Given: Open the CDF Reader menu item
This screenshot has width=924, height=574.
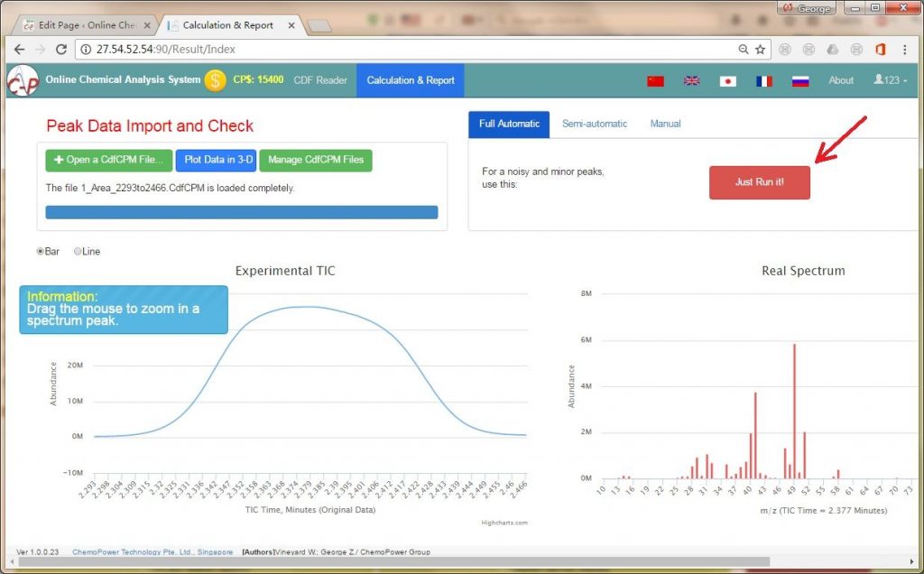Looking at the screenshot, I should [x=320, y=80].
